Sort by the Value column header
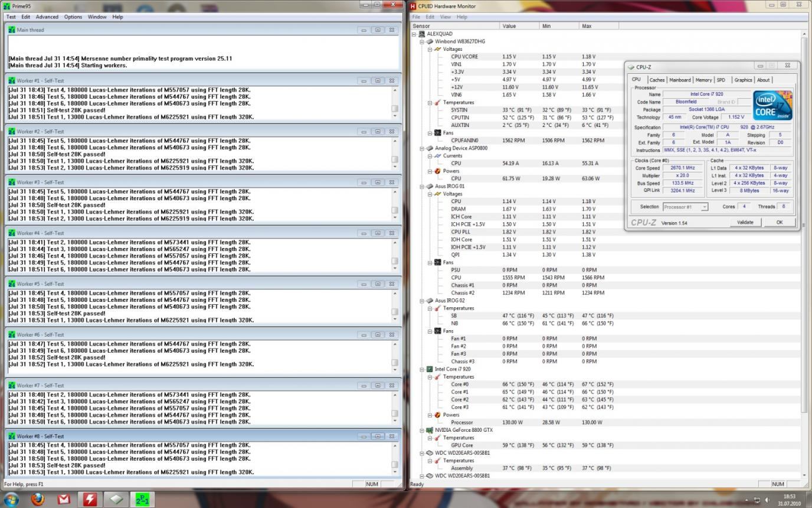This screenshot has width=812, height=508. click(519, 26)
